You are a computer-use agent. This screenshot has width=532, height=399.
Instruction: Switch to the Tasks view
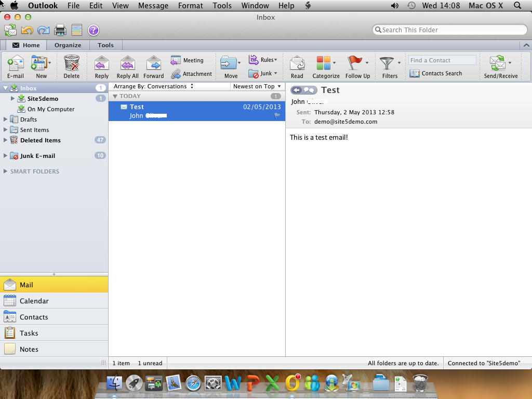click(54, 333)
